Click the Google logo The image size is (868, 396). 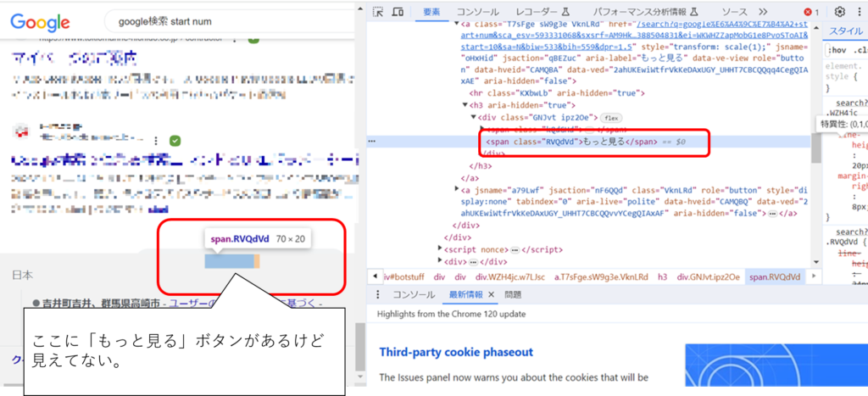40,22
